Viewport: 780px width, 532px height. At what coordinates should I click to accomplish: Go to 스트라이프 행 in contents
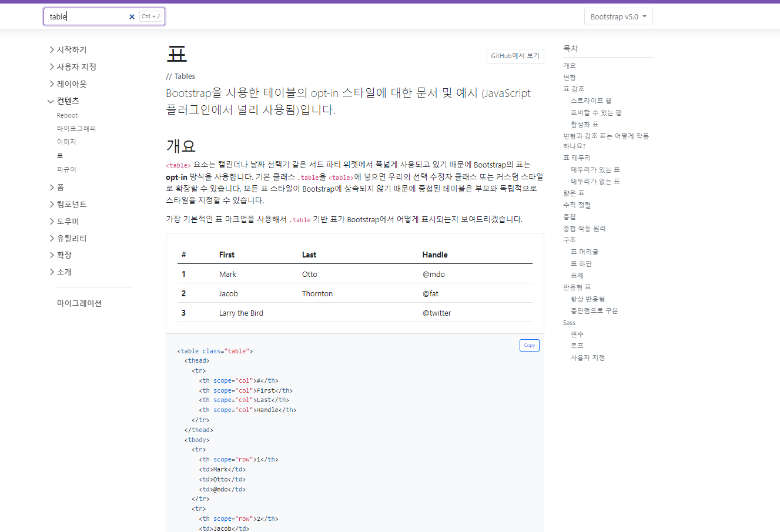click(591, 101)
